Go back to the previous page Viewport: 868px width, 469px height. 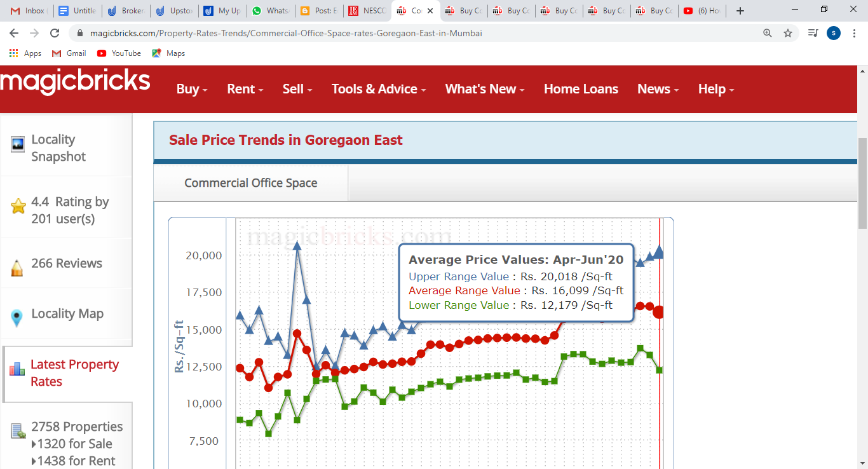point(14,33)
